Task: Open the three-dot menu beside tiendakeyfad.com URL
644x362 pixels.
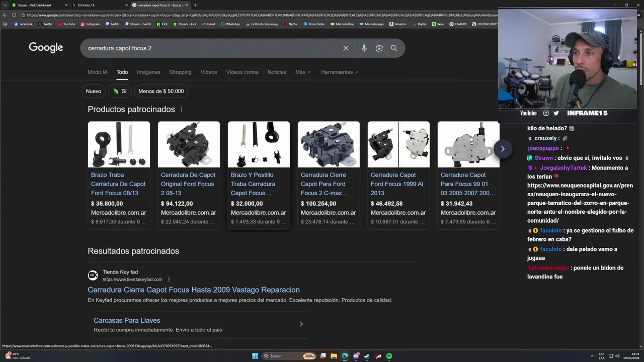Action: click(x=169, y=280)
